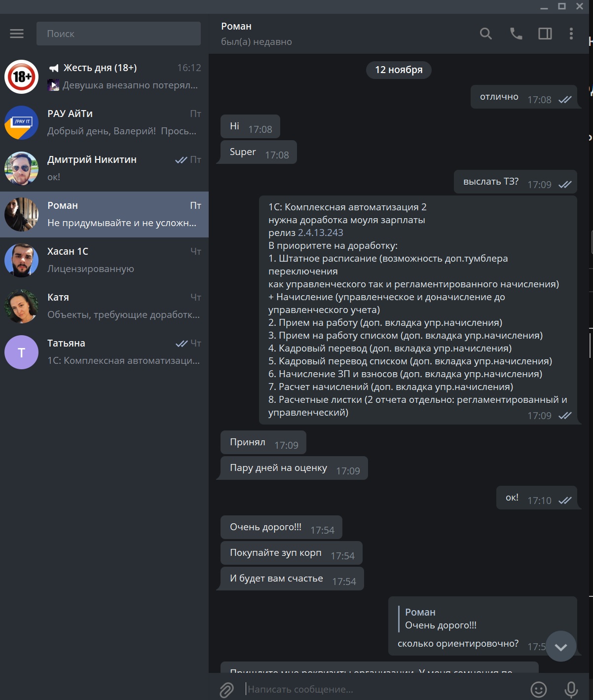Jump to latest messages with down arrow
The width and height of the screenshot is (593, 700).
tap(561, 646)
